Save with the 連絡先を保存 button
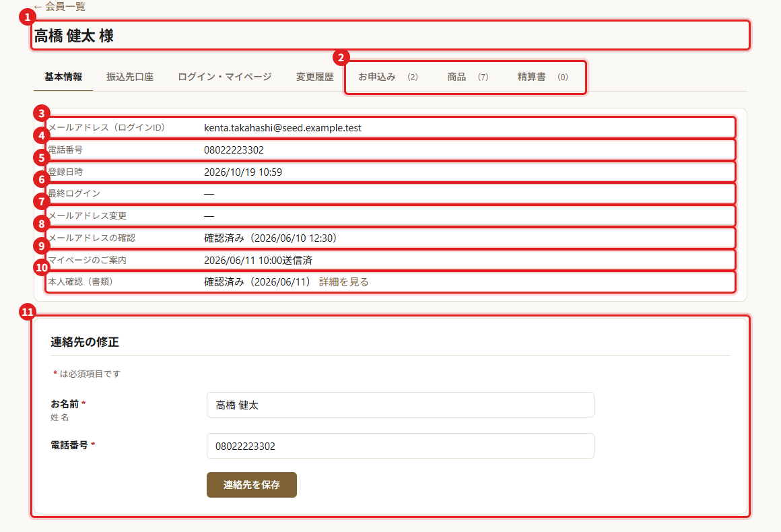Viewport: 781px width, 532px height. pos(252,485)
